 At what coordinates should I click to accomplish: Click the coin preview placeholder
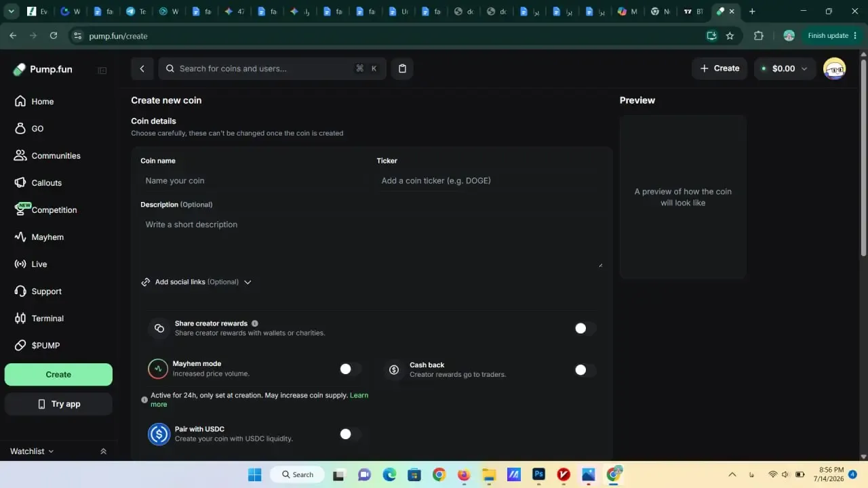click(683, 197)
